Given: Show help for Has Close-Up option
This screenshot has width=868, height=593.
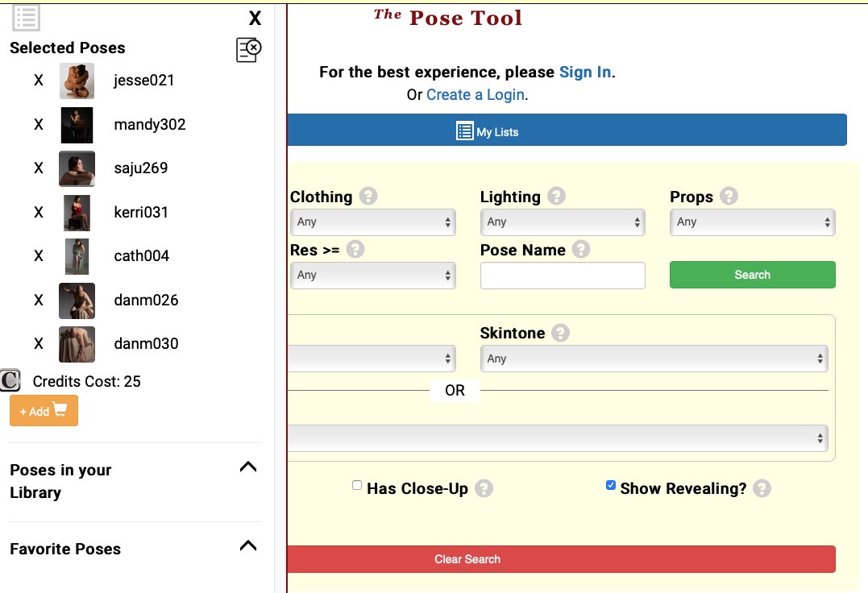Looking at the screenshot, I should point(484,488).
